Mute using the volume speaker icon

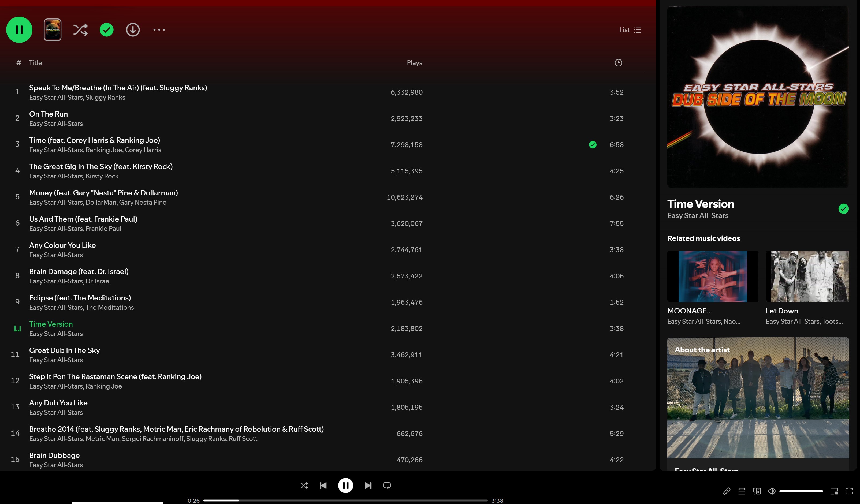pyautogui.click(x=771, y=491)
